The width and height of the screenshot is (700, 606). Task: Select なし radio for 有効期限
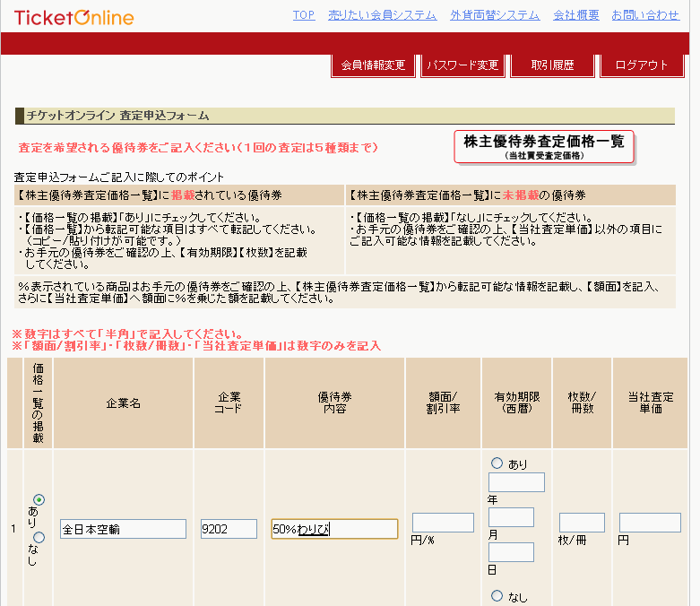coord(497,596)
